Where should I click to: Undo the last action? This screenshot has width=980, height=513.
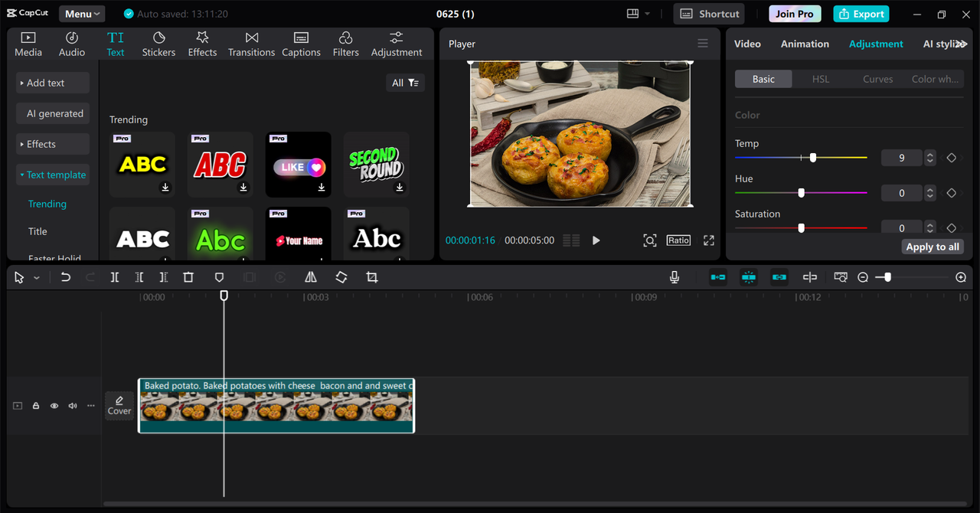pos(66,277)
